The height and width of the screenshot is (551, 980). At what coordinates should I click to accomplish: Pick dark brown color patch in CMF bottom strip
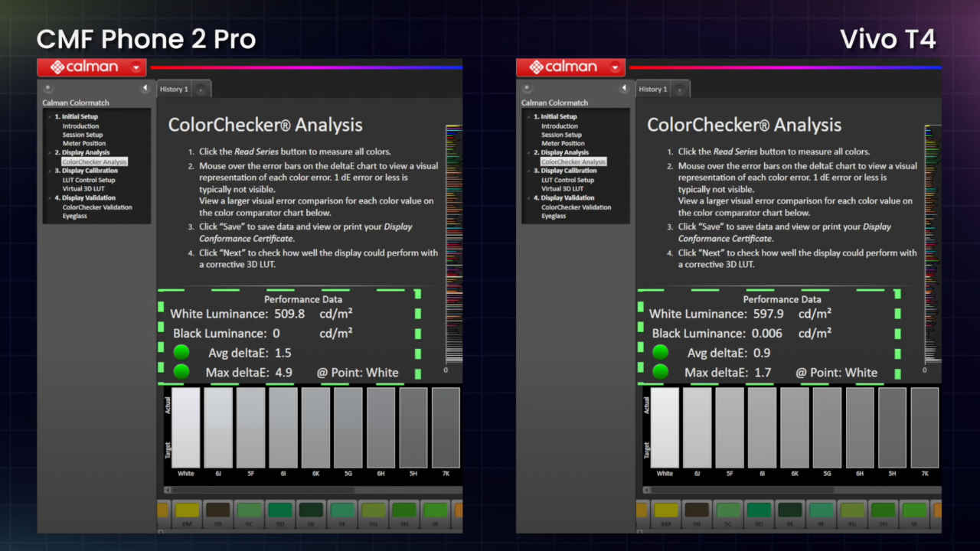tap(218, 511)
